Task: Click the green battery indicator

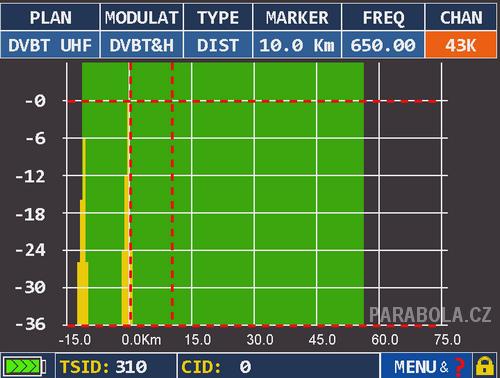Action: [24, 367]
